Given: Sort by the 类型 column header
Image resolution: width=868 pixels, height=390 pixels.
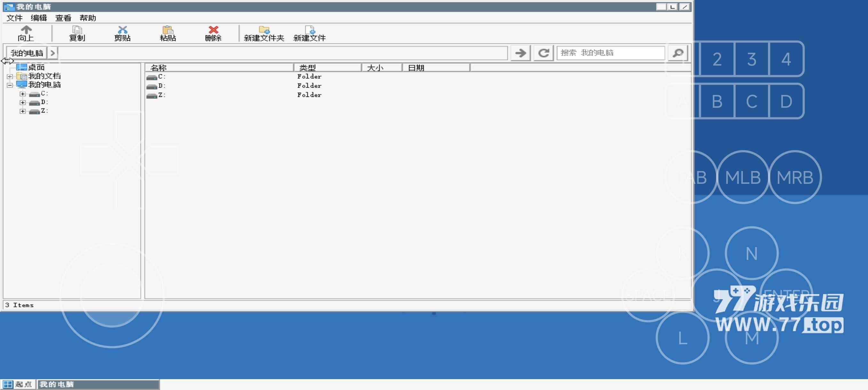Looking at the screenshot, I should click(327, 68).
